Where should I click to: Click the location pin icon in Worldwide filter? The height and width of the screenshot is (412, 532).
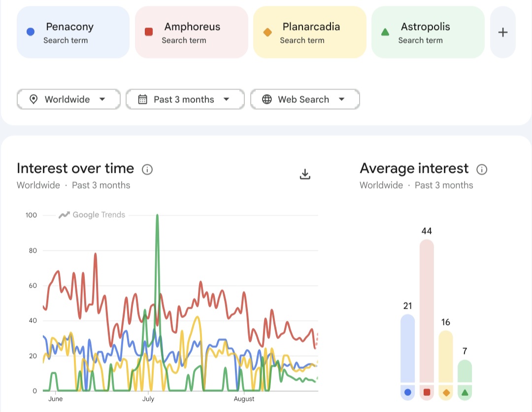(33, 99)
